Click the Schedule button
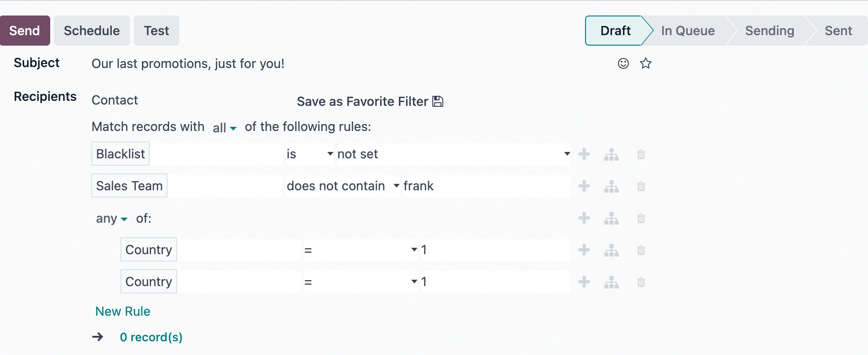The height and width of the screenshot is (355, 868). click(x=92, y=31)
